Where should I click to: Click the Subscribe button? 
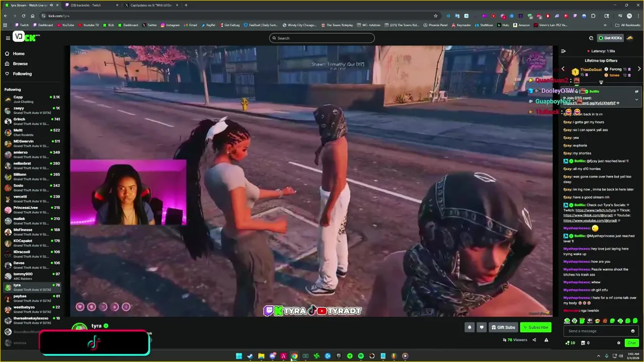(x=535, y=327)
